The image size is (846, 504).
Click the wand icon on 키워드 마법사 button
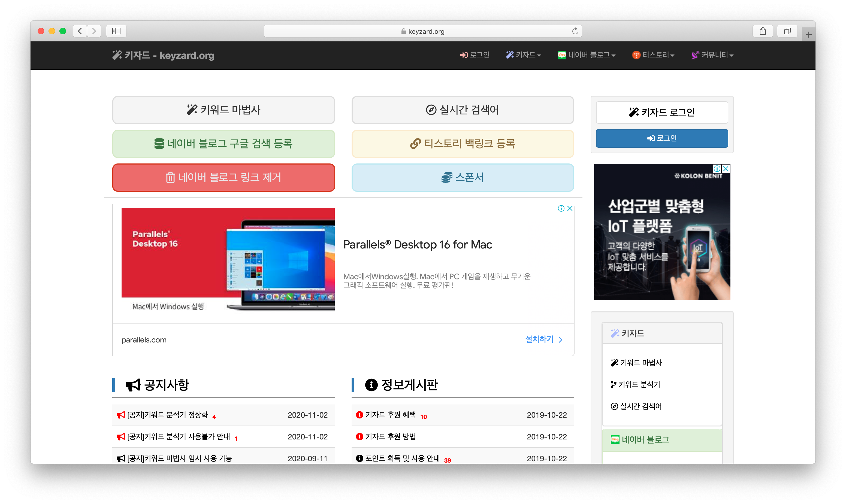[x=192, y=110]
